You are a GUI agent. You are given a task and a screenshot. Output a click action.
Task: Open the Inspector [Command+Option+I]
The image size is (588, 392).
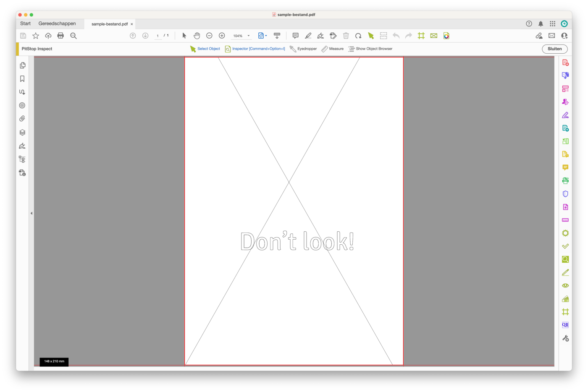coord(255,49)
